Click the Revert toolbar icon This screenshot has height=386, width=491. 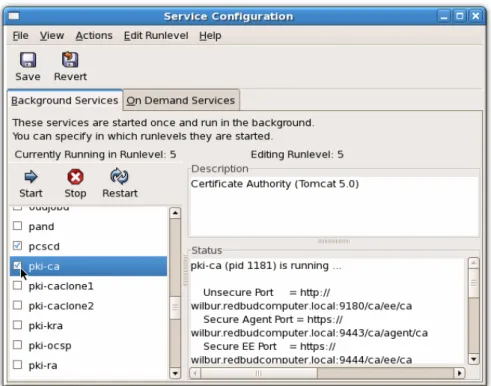coord(70,60)
